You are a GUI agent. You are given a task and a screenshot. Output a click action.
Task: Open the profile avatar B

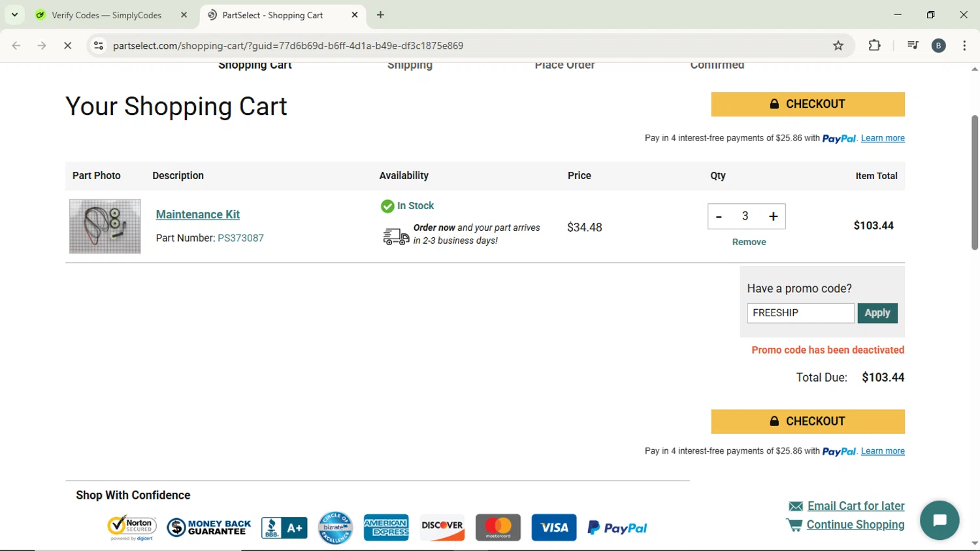point(939,46)
